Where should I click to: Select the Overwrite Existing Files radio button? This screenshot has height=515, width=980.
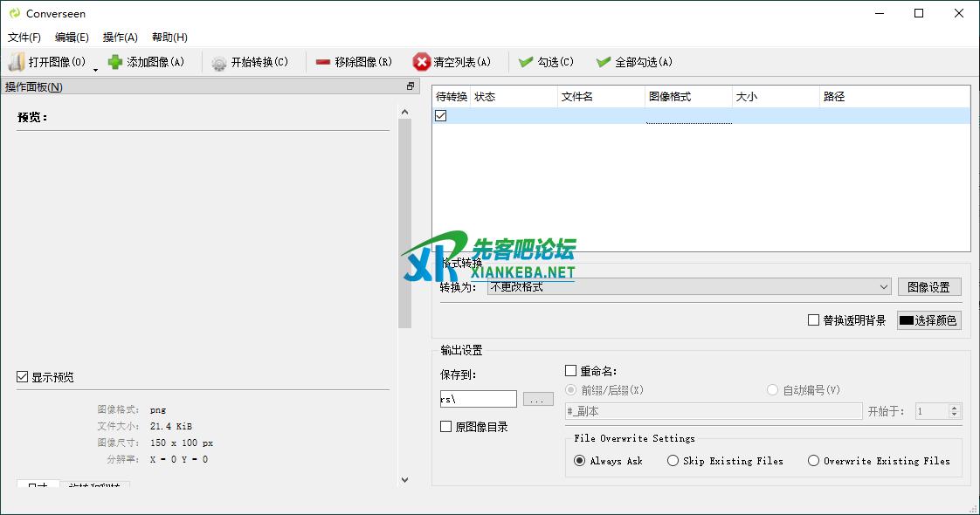click(x=813, y=461)
